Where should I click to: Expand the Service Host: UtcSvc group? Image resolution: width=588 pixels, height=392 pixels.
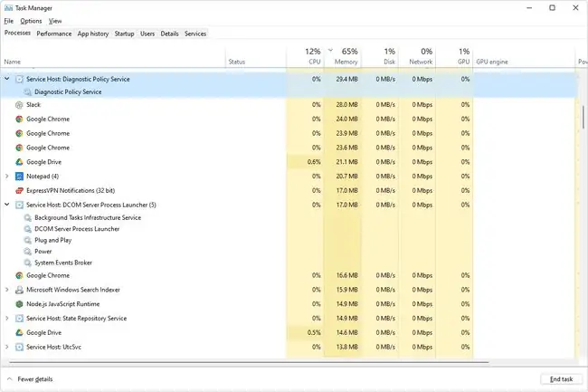coord(6,347)
